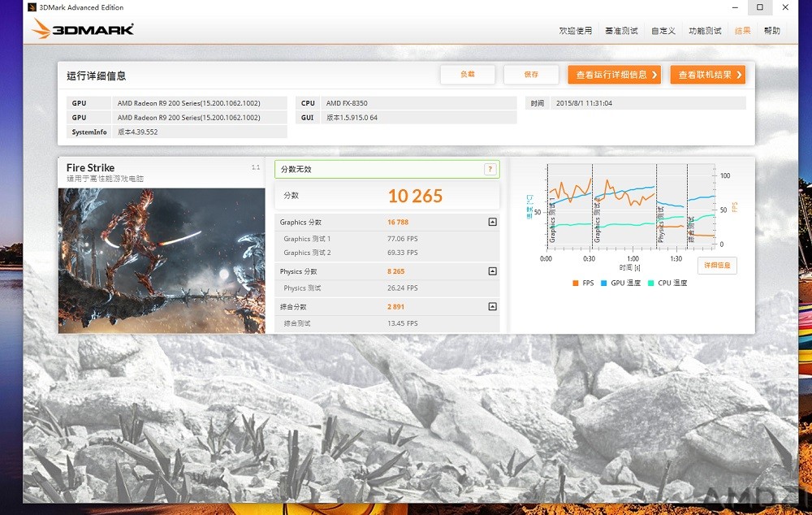Click the 保存 button

[531, 75]
